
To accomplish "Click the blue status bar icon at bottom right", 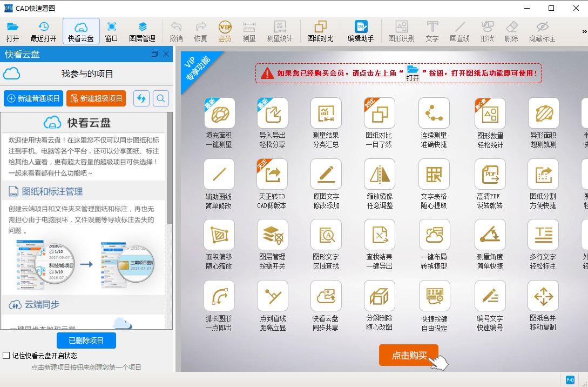I will pyautogui.click(x=570, y=380).
